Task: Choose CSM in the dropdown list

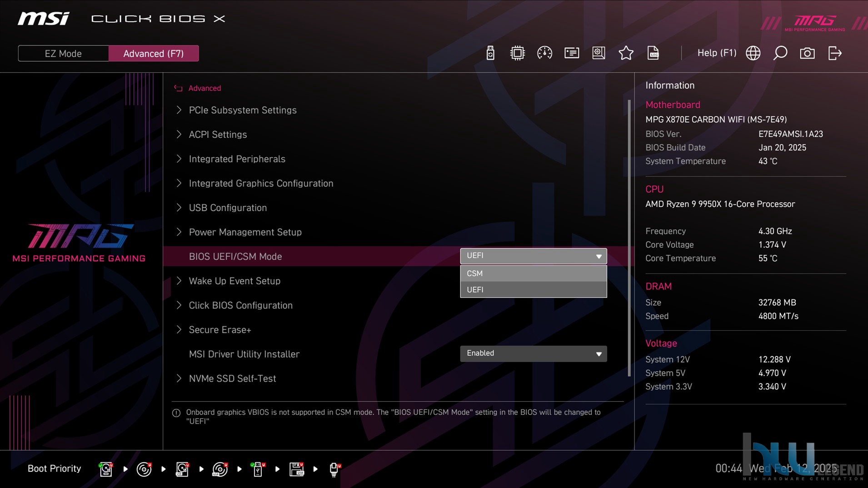Action: 534,274
